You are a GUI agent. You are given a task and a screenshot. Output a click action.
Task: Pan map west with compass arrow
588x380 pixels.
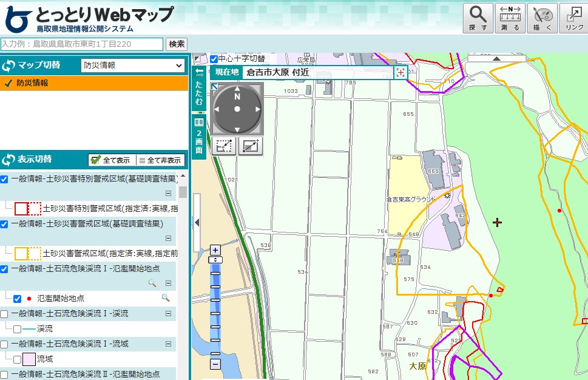[217, 109]
